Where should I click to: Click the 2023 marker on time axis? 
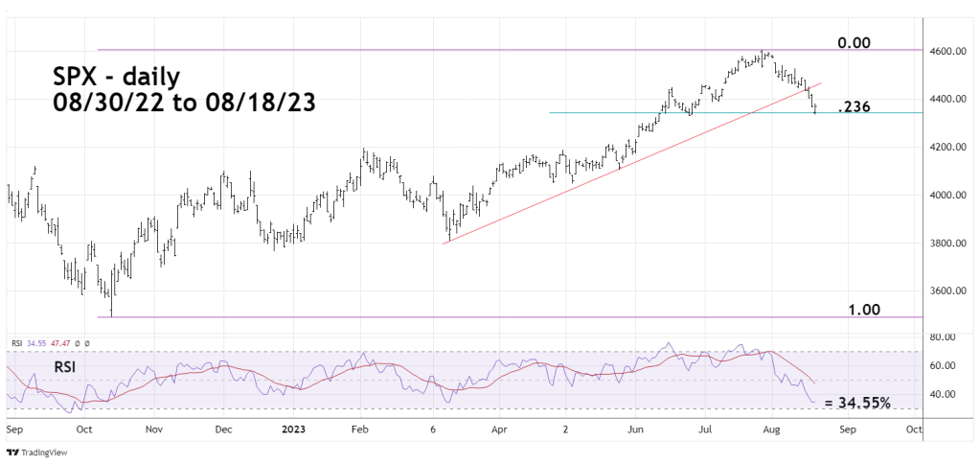tap(291, 429)
